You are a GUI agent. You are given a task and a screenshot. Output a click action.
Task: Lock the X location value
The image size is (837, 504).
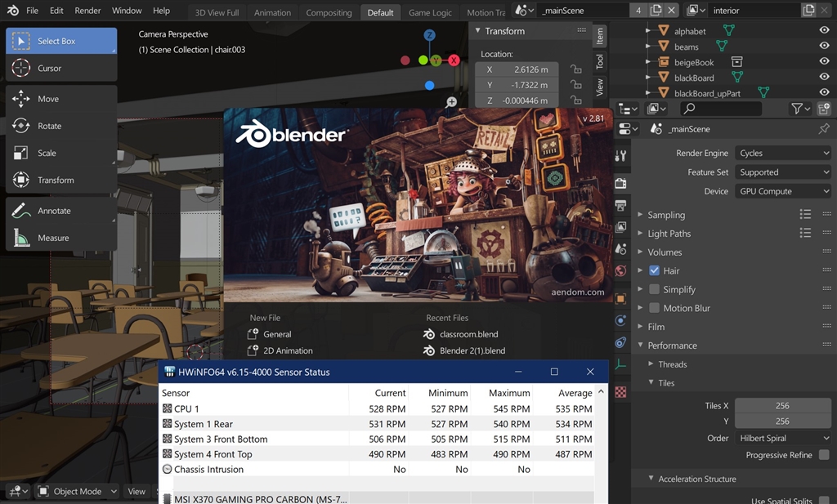pos(575,69)
